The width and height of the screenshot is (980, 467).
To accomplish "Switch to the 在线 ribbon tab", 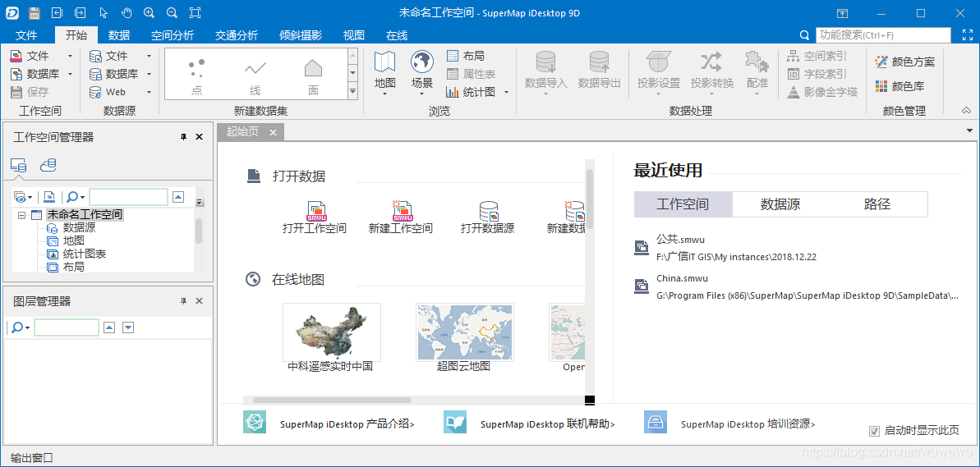I will click(396, 35).
